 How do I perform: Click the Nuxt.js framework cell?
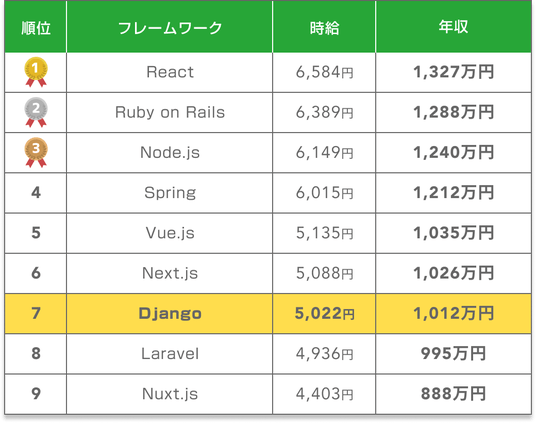point(170,394)
